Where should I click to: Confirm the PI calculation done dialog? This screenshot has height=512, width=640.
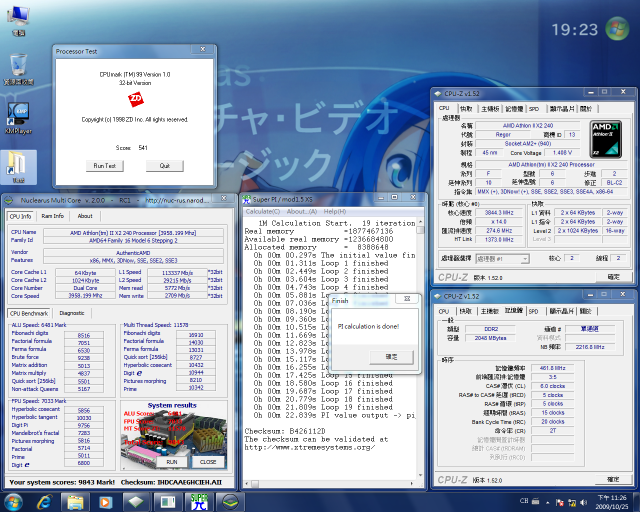point(391,356)
